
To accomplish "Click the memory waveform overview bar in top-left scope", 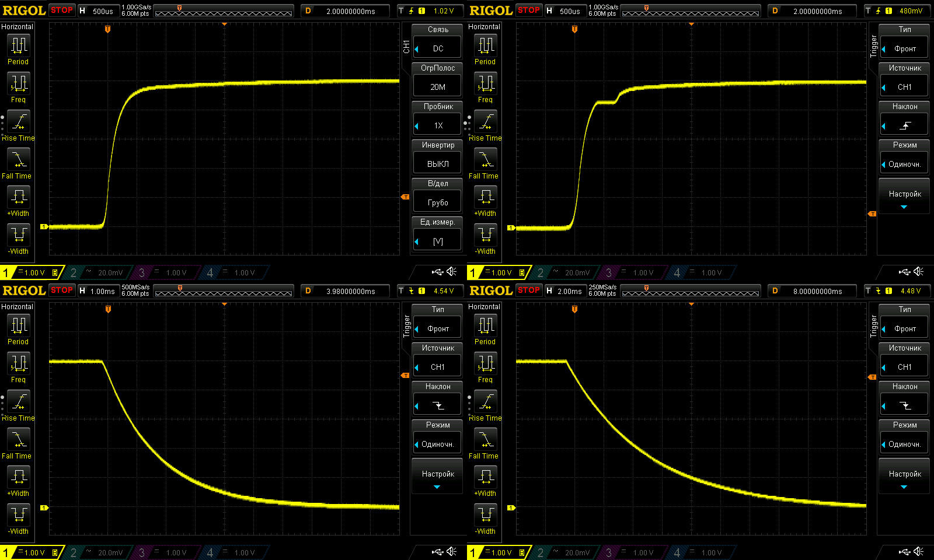I will [224, 12].
